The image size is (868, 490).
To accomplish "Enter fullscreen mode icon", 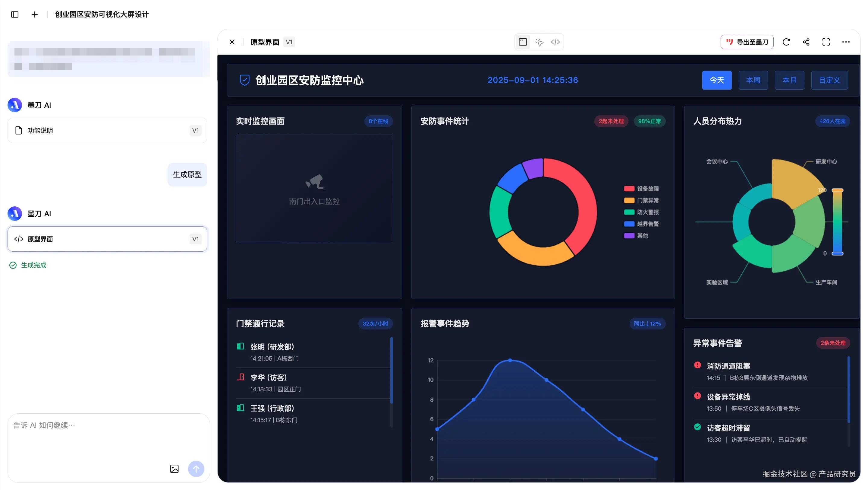I will pyautogui.click(x=826, y=42).
